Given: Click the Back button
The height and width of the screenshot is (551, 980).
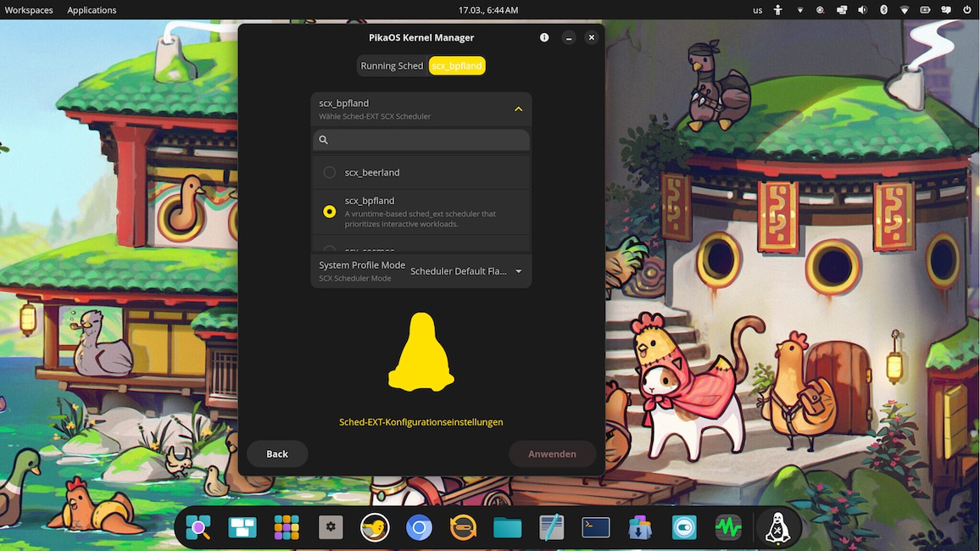Looking at the screenshot, I should [x=277, y=454].
